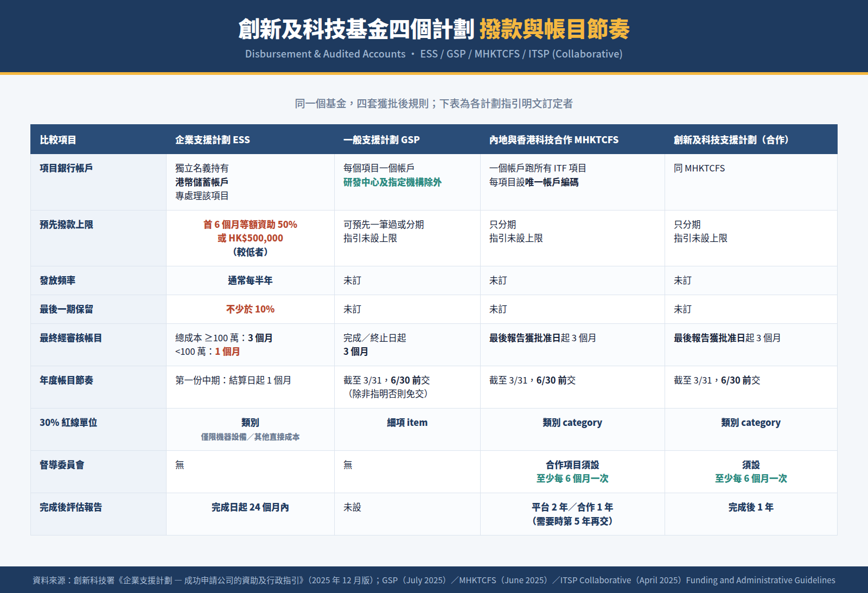Click the text <100 萬：1 個月
Screen dimensions: 868x593
pyautogui.click(x=207, y=352)
